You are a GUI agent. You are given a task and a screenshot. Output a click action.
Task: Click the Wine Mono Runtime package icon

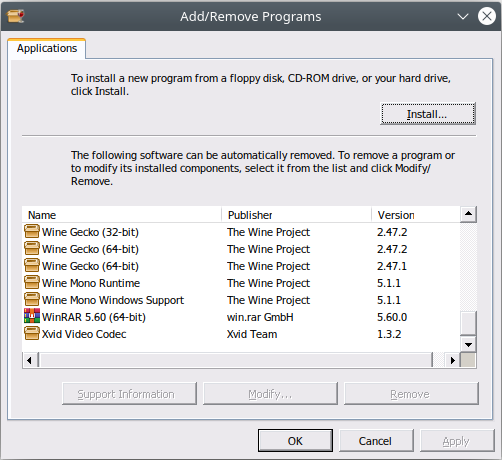click(x=32, y=282)
